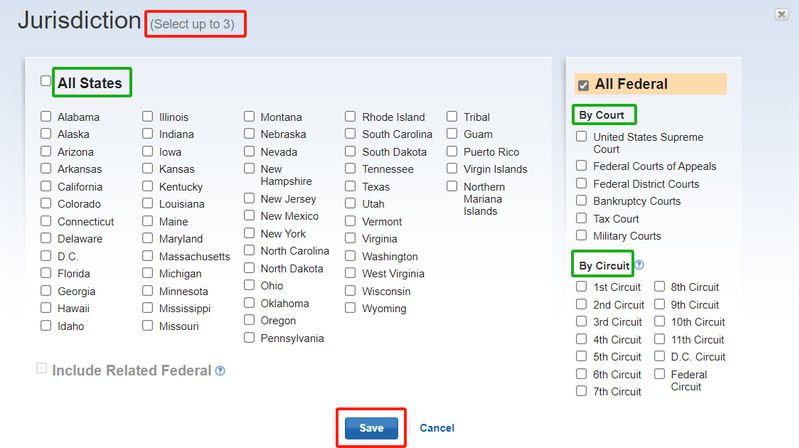Tick the Federal District Courts checkbox
Screen dimensions: 799x448
(x=582, y=184)
